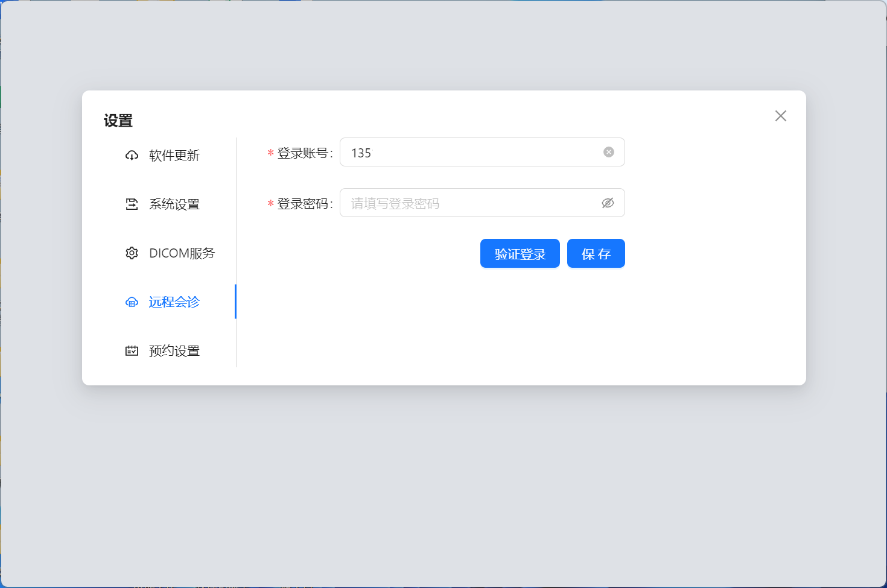The image size is (887, 588).
Task: Click the calendar icon beside 预约设置
Action: [x=132, y=351]
